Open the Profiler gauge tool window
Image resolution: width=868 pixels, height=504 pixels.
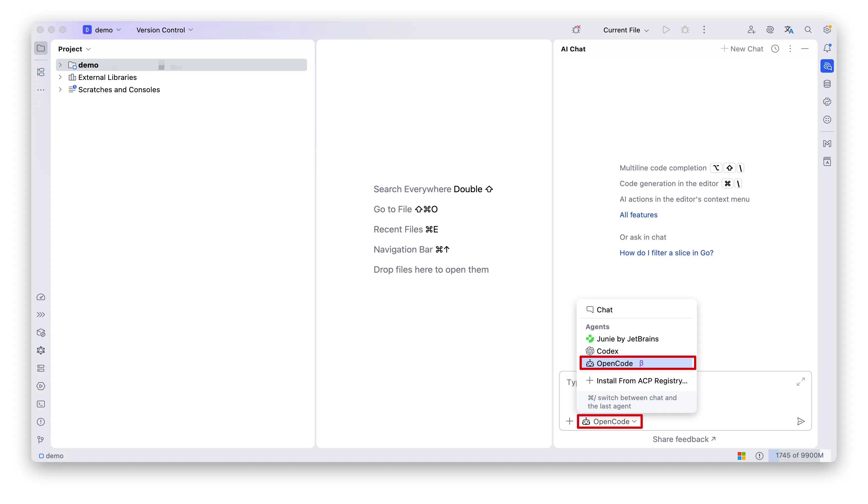tap(41, 297)
